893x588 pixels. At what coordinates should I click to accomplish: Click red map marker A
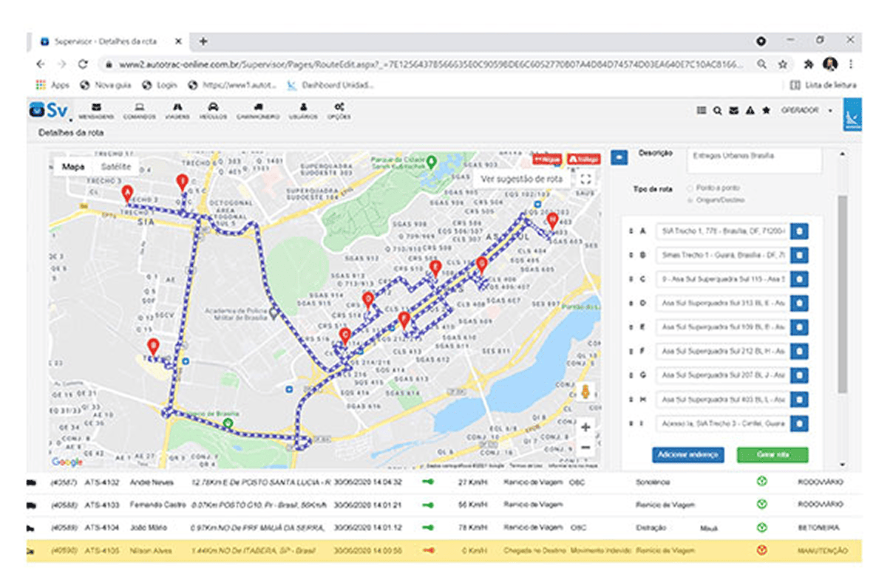pos(126,194)
